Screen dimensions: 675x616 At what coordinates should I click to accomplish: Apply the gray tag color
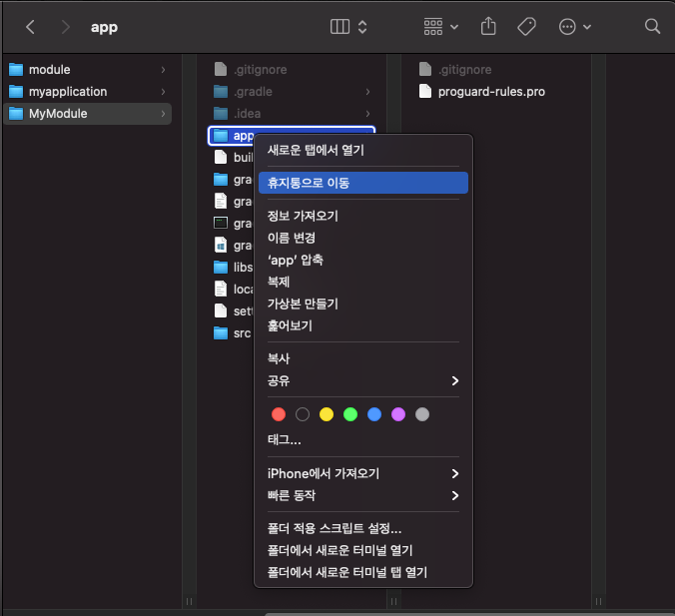tap(422, 414)
